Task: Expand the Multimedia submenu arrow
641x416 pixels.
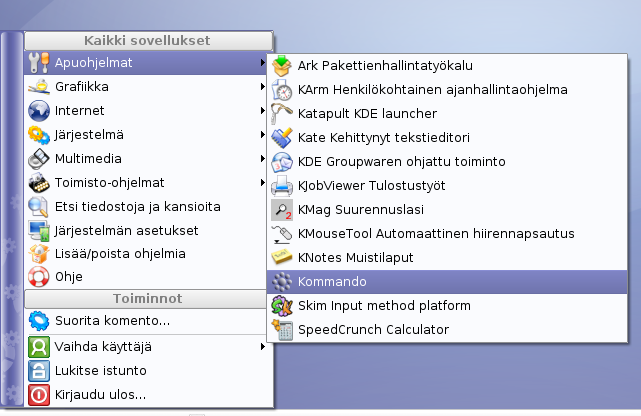Action: 262,159
